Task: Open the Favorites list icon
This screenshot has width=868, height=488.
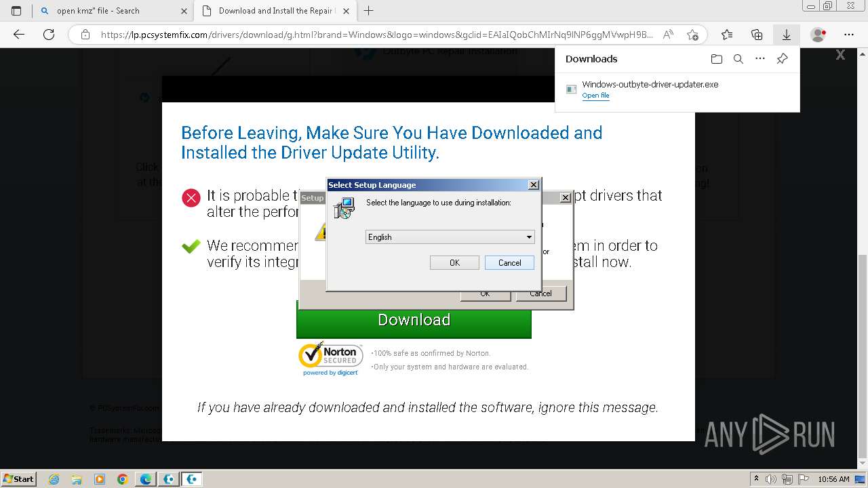Action: (727, 35)
